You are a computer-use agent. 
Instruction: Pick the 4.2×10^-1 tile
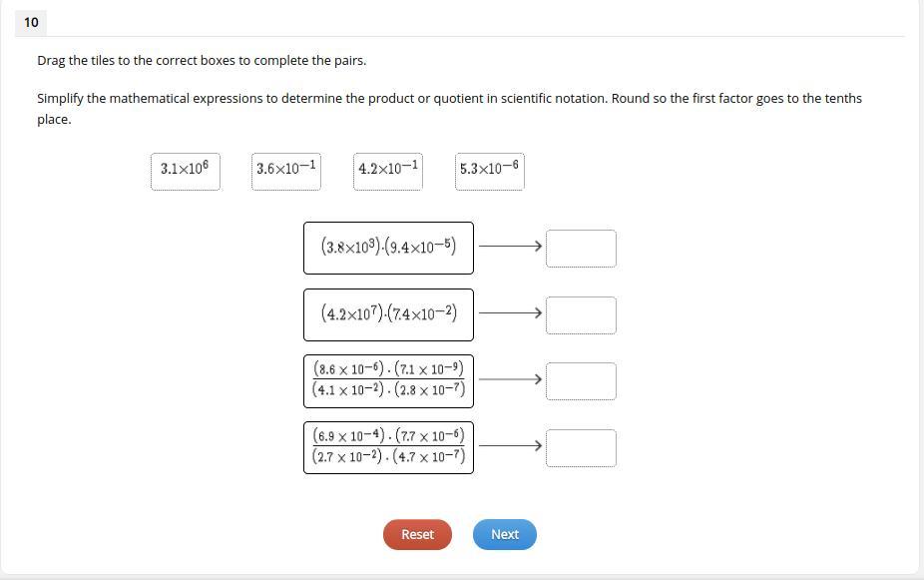388,171
